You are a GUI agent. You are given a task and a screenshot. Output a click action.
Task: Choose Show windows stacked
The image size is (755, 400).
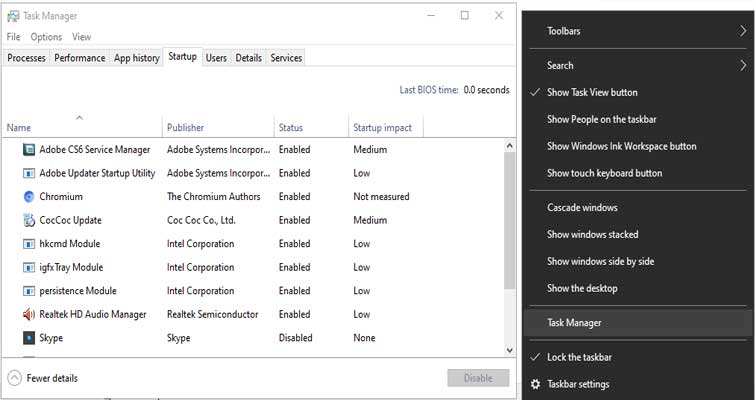coord(593,235)
